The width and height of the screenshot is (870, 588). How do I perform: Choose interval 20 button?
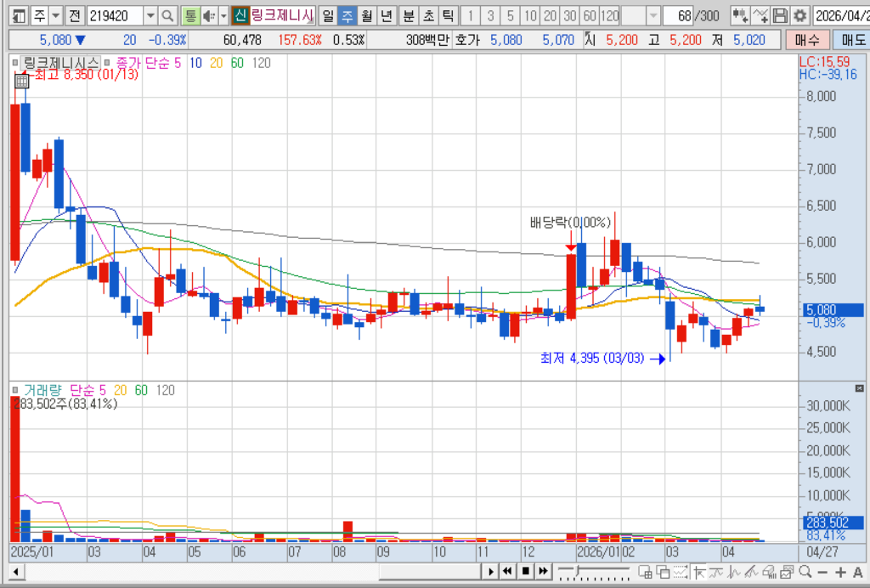click(550, 15)
